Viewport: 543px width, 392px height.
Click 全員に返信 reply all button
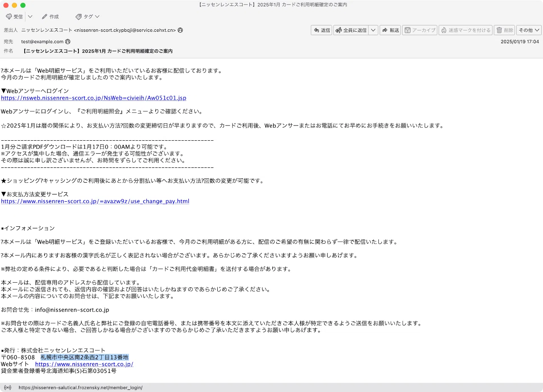pos(351,30)
